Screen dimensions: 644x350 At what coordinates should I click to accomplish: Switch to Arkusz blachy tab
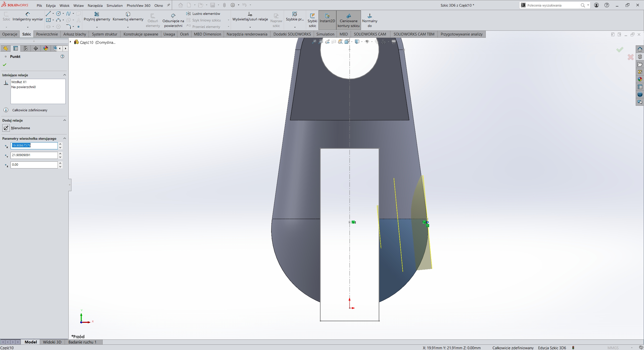coord(75,34)
